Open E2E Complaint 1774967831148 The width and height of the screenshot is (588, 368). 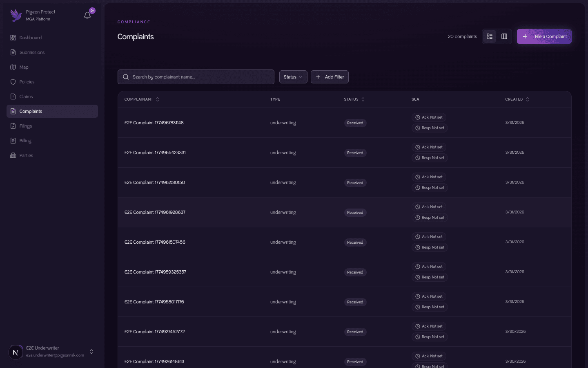[x=154, y=122]
